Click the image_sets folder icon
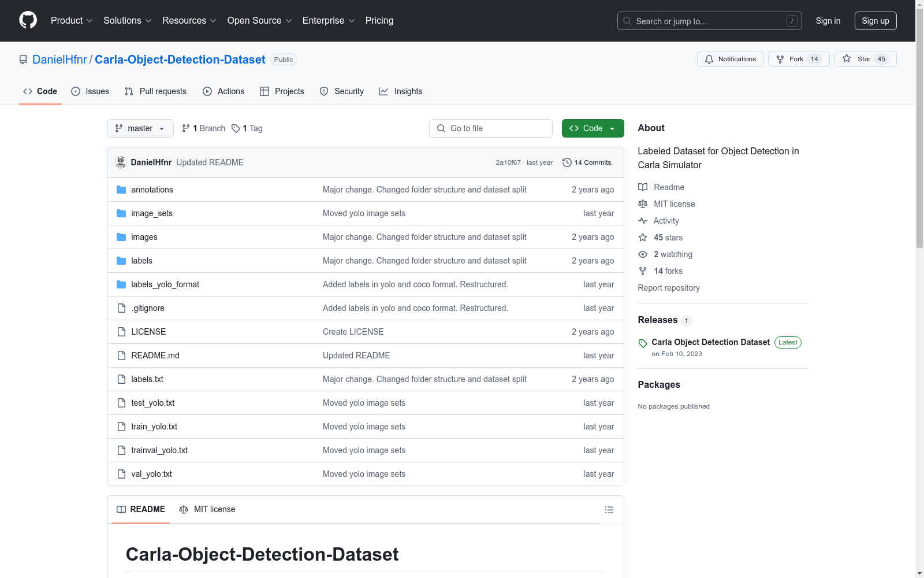 (x=121, y=213)
